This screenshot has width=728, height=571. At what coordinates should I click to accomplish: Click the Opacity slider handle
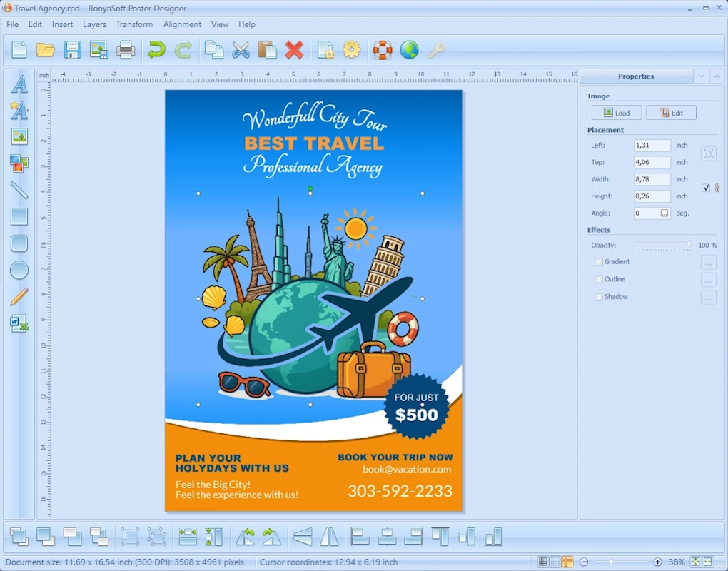point(689,245)
